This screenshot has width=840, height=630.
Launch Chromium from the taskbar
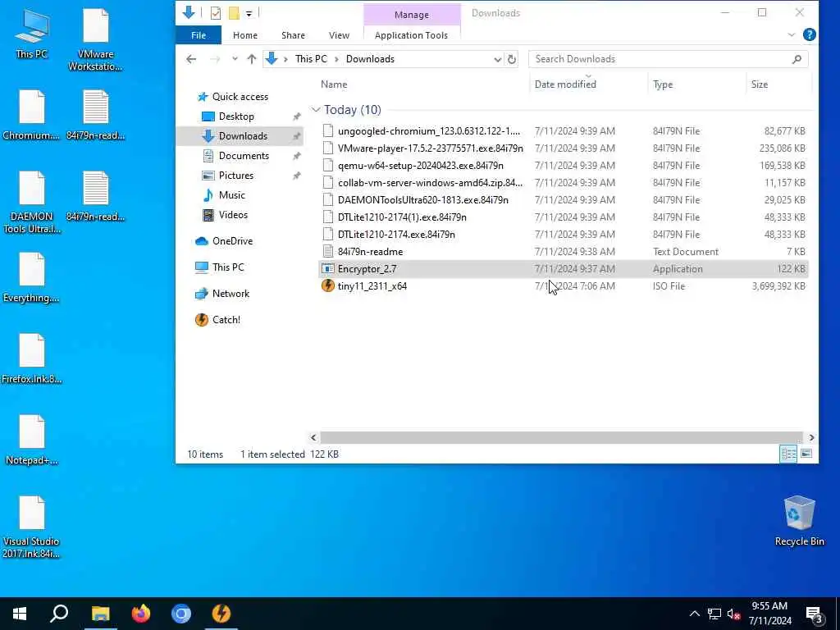[181, 614]
